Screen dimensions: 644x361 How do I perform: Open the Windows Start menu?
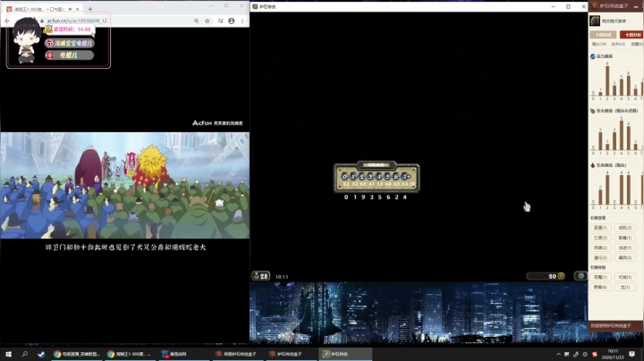point(8,354)
